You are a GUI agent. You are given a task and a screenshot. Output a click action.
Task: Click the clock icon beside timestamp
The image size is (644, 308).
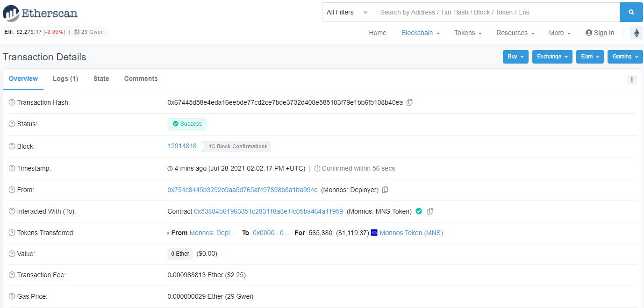[170, 168]
